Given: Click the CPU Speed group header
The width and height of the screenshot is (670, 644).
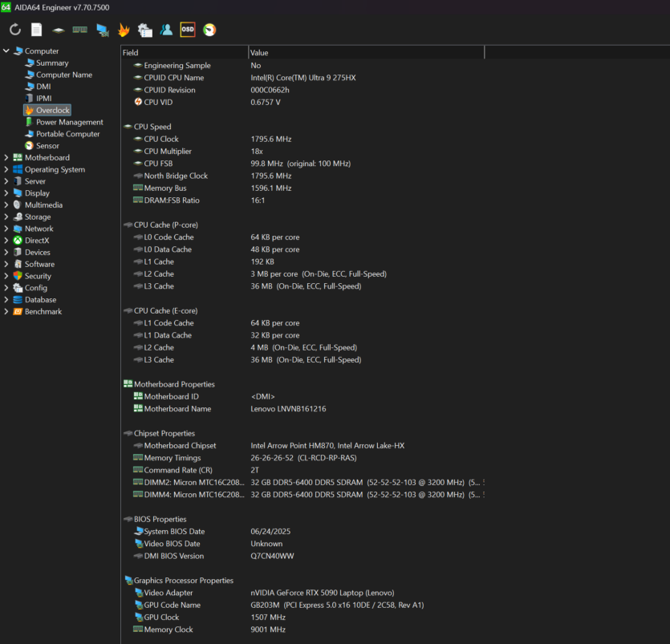Looking at the screenshot, I should [148, 127].
